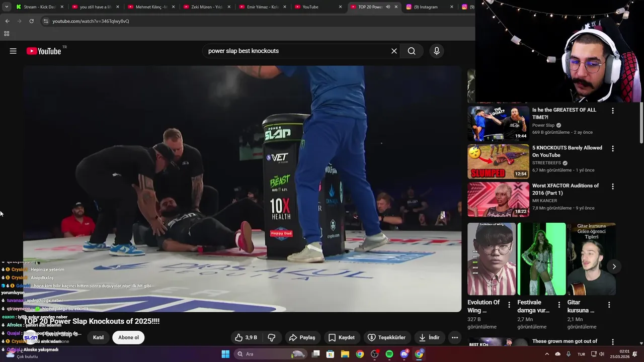Open 'Evolution Of Wing' short thumbnail
This screenshot has height=362, width=644.
tap(492, 259)
